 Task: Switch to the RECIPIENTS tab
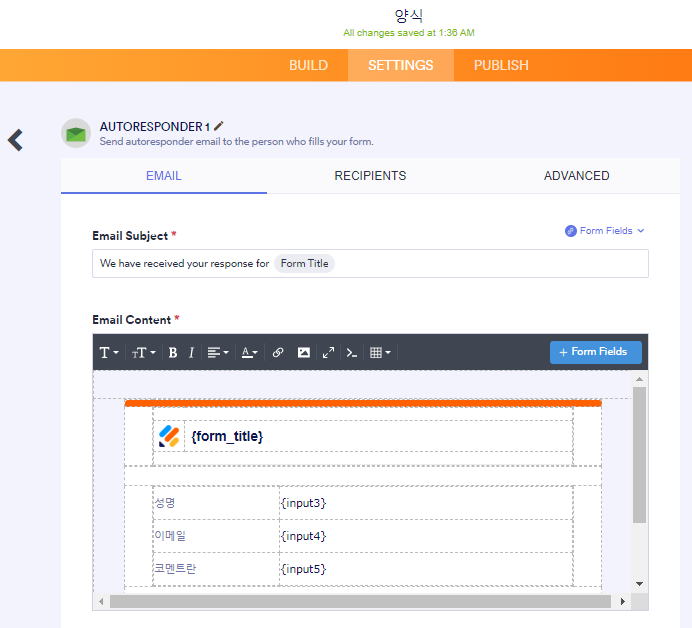[370, 176]
